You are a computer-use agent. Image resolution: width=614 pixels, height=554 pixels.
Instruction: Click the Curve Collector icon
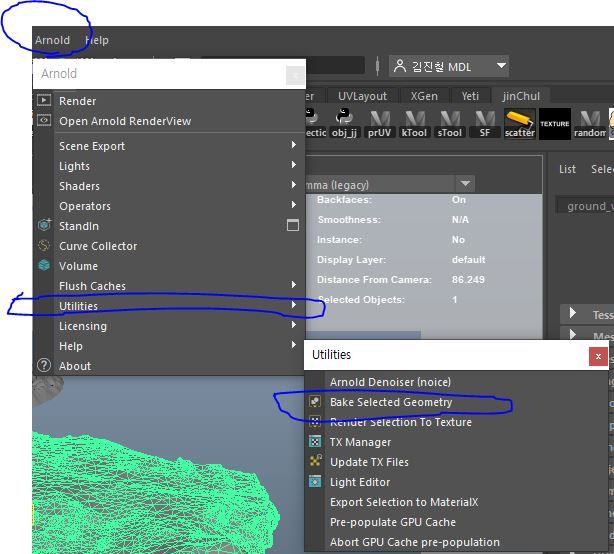pyautogui.click(x=44, y=245)
